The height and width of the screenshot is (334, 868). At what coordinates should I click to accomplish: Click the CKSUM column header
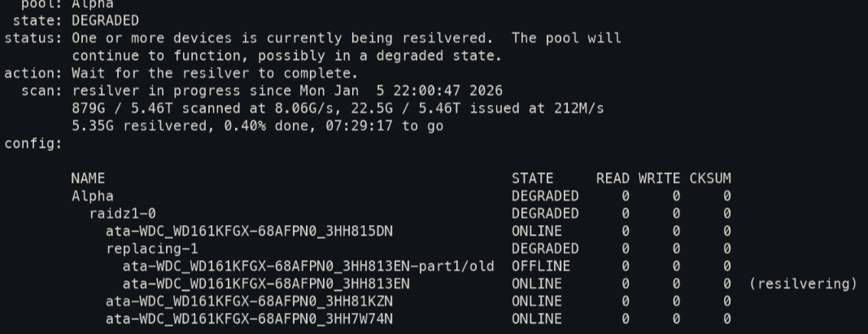pos(710,178)
